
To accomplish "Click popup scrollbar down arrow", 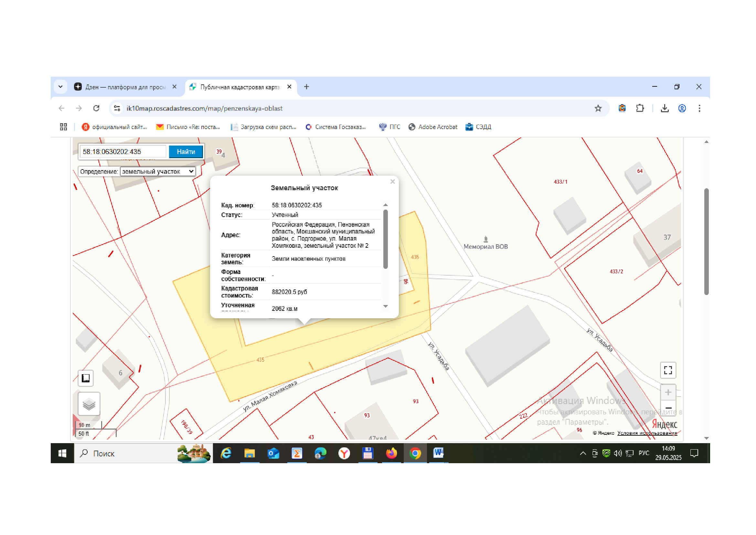I will click(385, 306).
